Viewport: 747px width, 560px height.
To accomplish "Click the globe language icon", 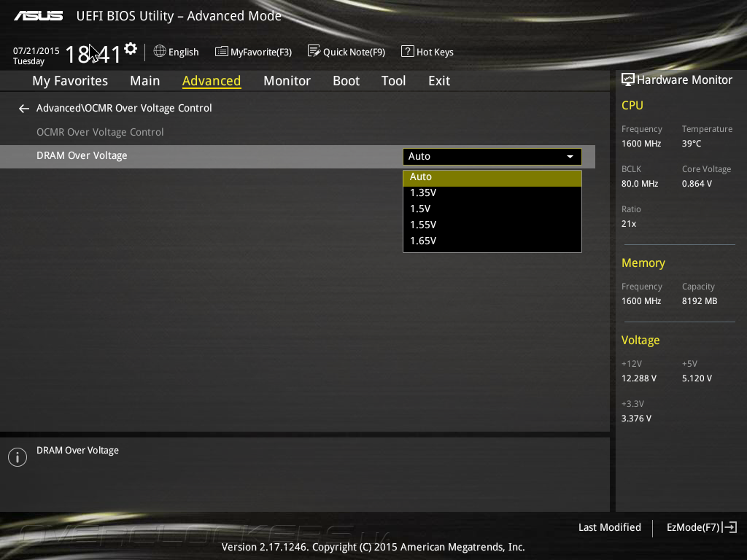I will pos(160,51).
